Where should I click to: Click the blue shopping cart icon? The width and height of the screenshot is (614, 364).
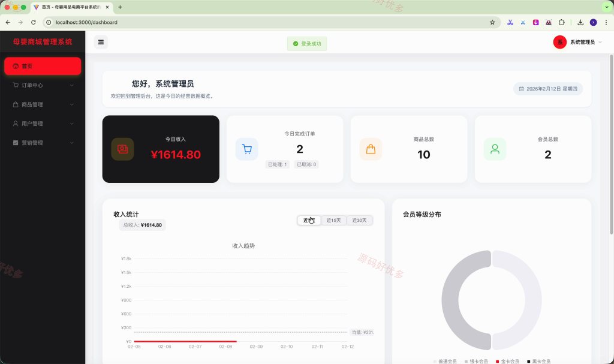click(x=246, y=149)
